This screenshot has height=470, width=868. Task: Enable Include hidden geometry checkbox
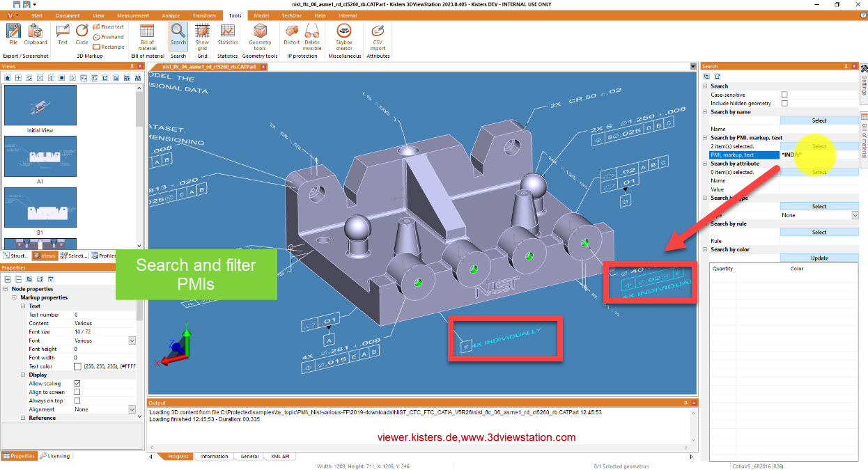click(x=784, y=103)
